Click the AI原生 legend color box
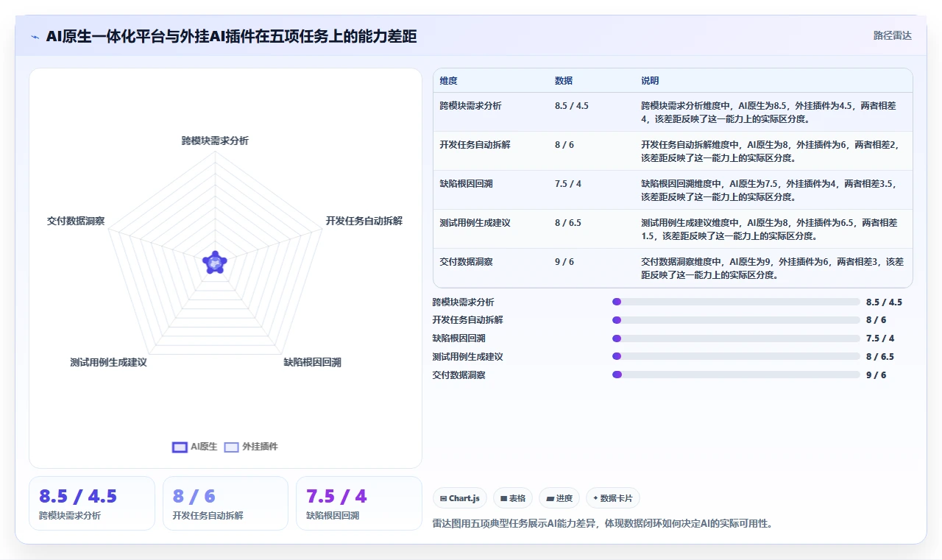 180,447
